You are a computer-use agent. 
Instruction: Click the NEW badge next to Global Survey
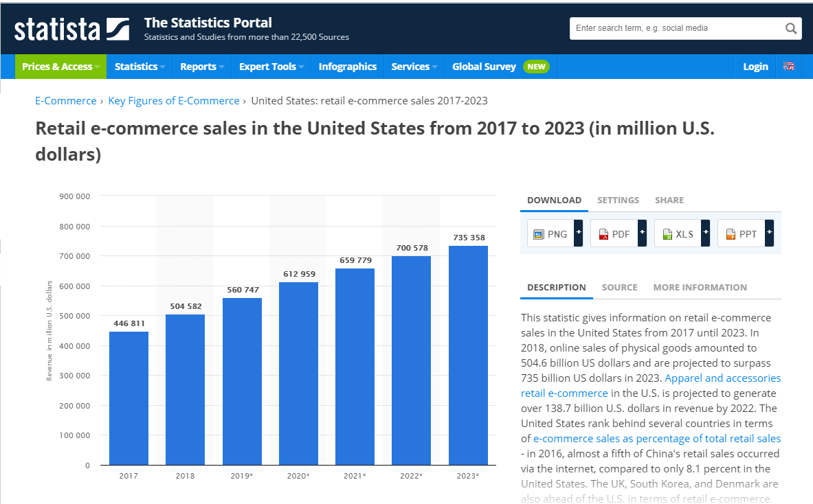click(x=535, y=67)
